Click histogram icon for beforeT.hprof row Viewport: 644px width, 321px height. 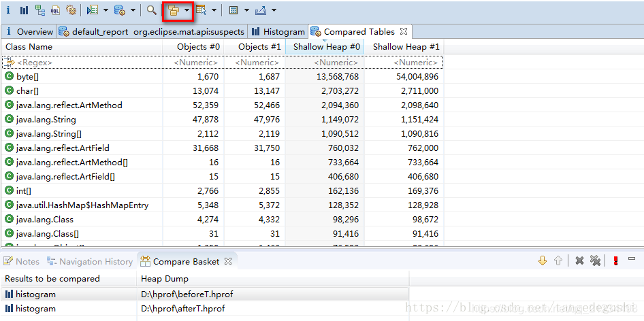point(9,294)
